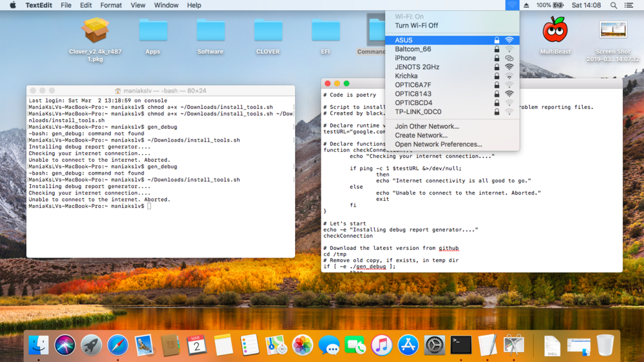Open the Format menu

click(x=111, y=5)
